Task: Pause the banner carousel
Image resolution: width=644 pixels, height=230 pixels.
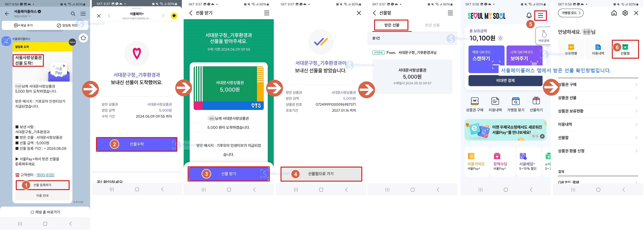Action: 542,136
